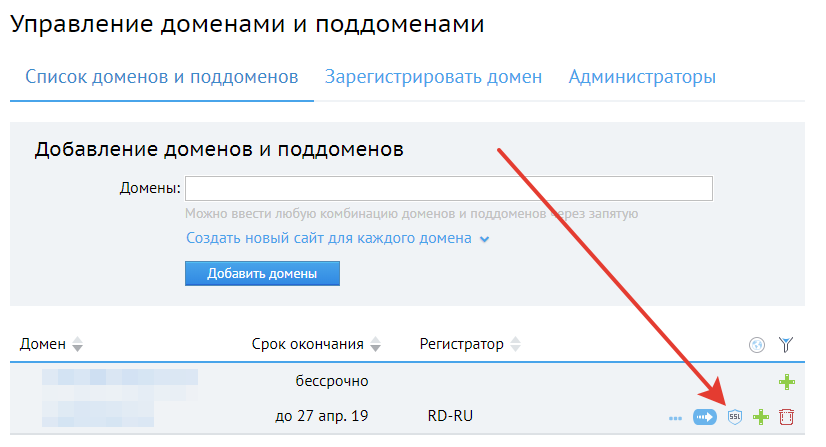Screen dimensions: 826x447
Task: Click the blue redirect arrow icon
Action: (705, 416)
